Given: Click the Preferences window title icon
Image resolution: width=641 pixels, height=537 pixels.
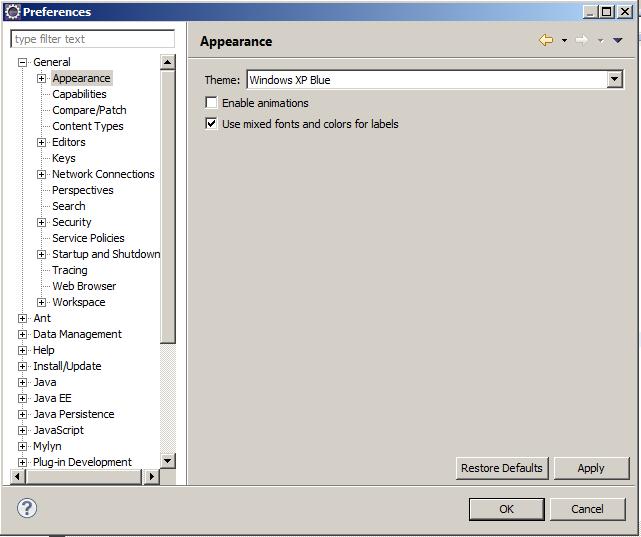Looking at the screenshot, I should (12, 12).
